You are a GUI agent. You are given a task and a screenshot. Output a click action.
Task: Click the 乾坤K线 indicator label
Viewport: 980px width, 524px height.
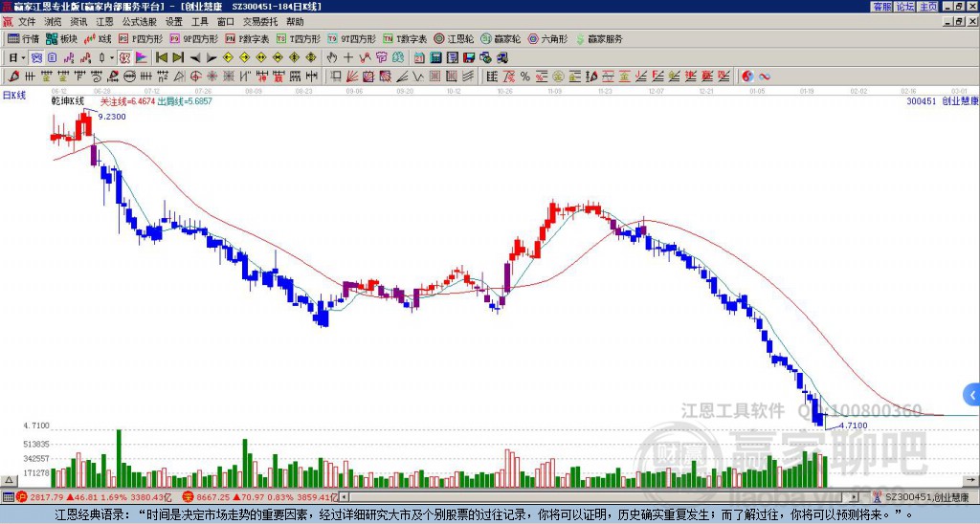coord(68,100)
